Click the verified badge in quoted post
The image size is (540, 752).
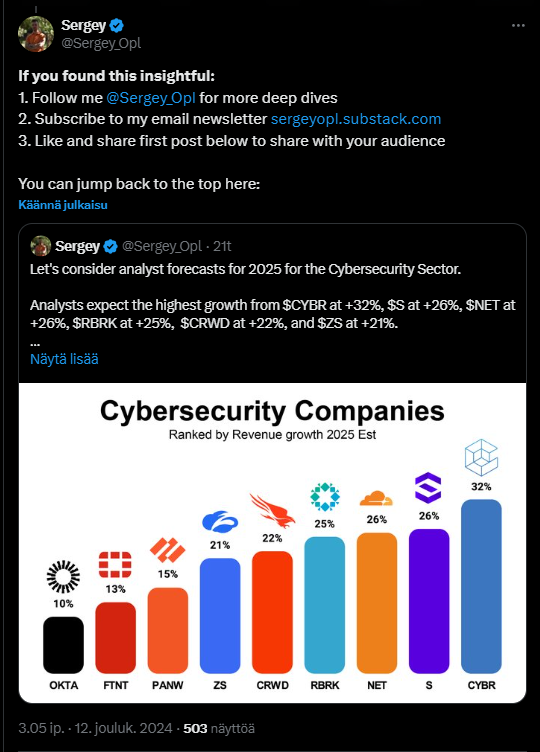110,247
